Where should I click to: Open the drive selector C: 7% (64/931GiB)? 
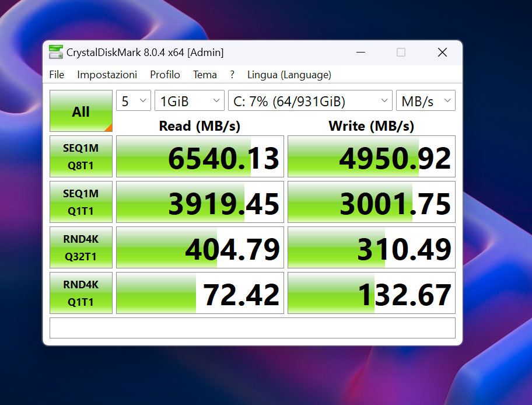pyautogui.click(x=310, y=100)
